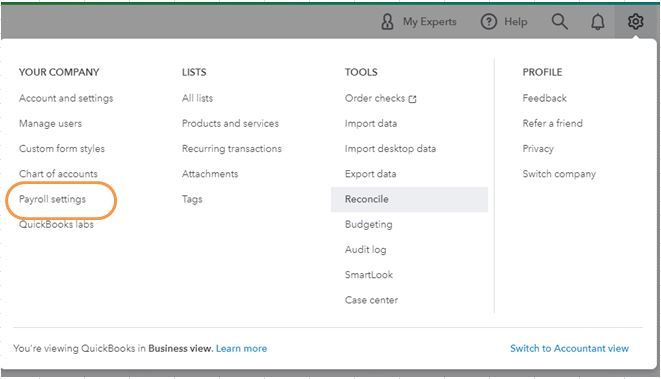The height and width of the screenshot is (379, 661).
Task: Open SmartLook
Action: [x=368, y=275]
